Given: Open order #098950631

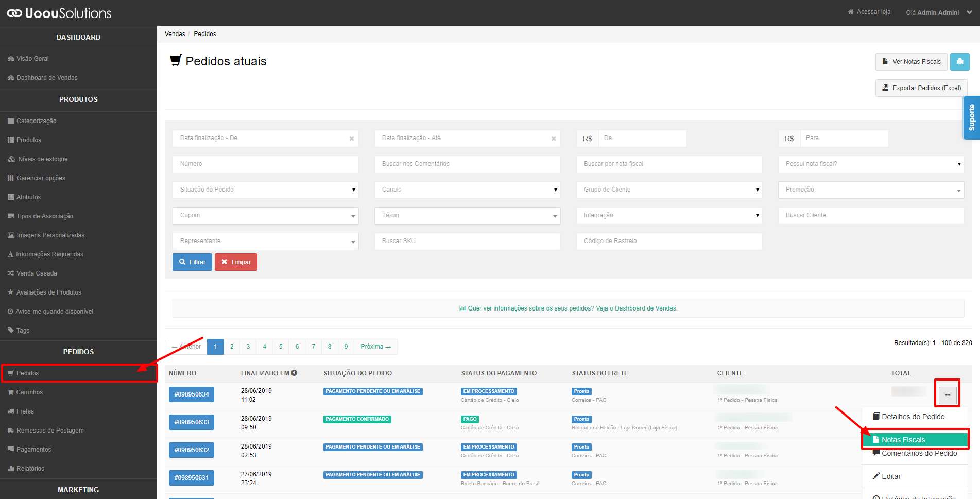Looking at the screenshot, I should pos(192,478).
